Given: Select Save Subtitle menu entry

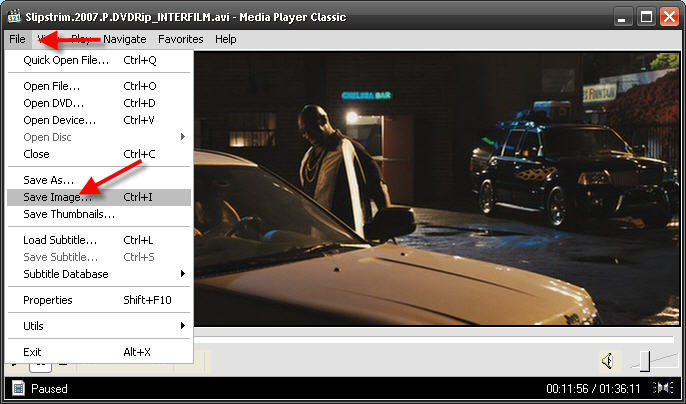Looking at the screenshot, I should pos(99,257).
